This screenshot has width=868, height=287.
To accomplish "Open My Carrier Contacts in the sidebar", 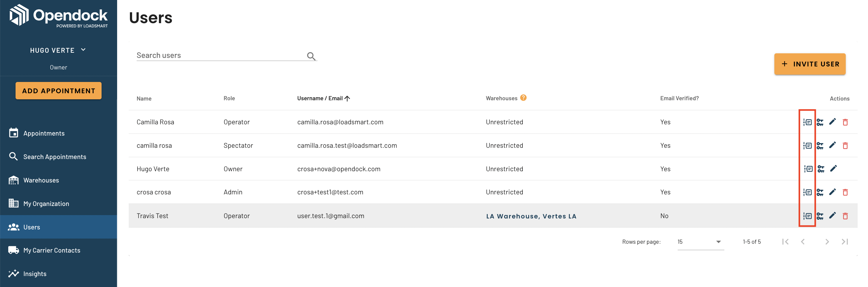I will 58,250.
